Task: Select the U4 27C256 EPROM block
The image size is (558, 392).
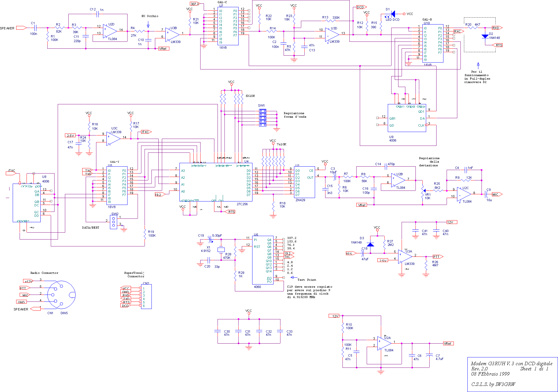Action: click(x=216, y=182)
